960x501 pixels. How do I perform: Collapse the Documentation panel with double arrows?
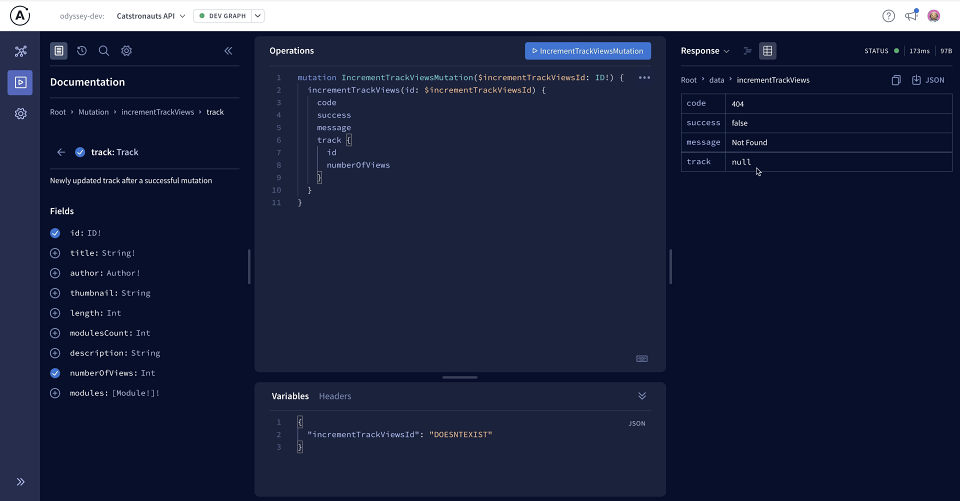pos(228,51)
